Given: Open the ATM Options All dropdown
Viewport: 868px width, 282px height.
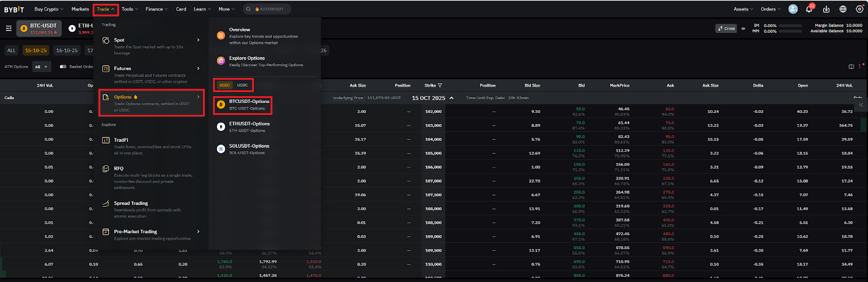Looking at the screenshot, I should click(x=41, y=67).
